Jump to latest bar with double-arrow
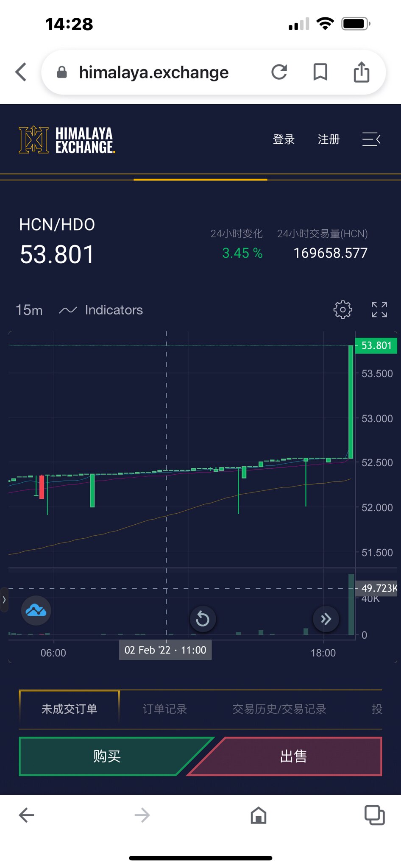Screen dimensions: 401x868 click(x=326, y=619)
